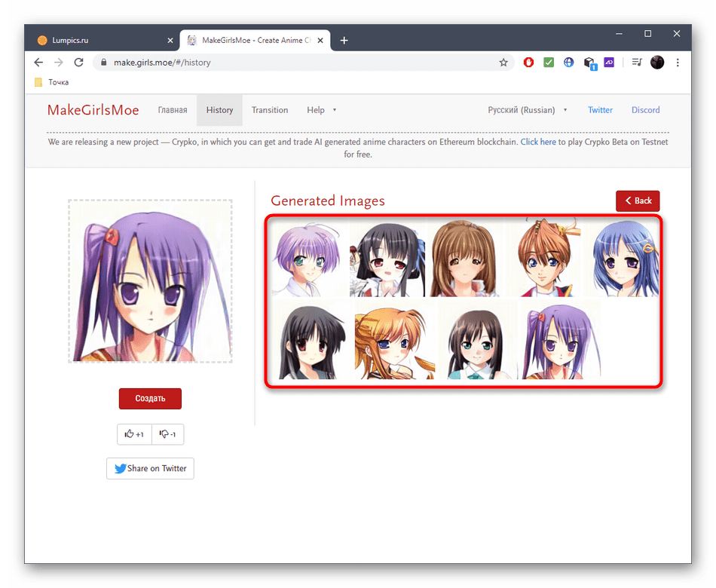Switch to the Transition tab
Screen dimensions: 716x588
[x=270, y=110]
